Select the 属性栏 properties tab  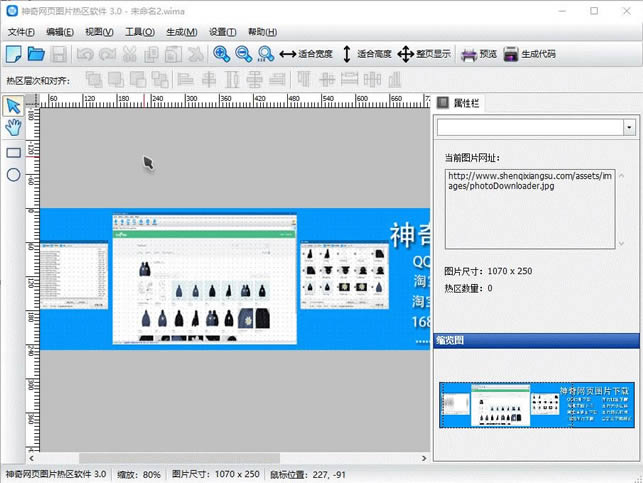(x=458, y=103)
